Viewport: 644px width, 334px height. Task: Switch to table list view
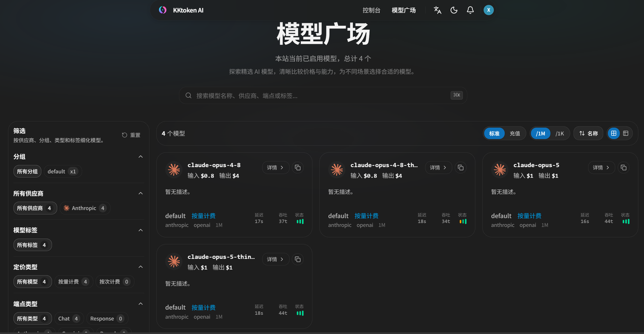click(x=626, y=133)
